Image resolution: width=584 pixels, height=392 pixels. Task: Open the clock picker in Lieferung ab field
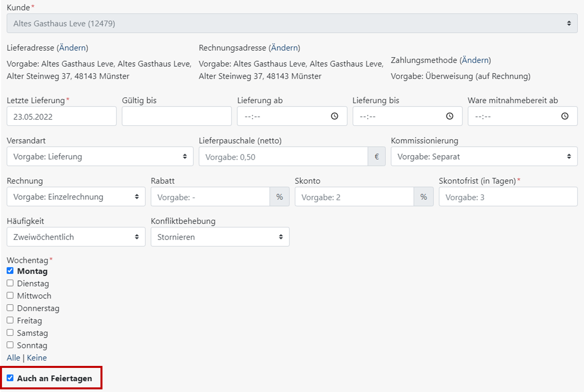[x=334, y=116]
